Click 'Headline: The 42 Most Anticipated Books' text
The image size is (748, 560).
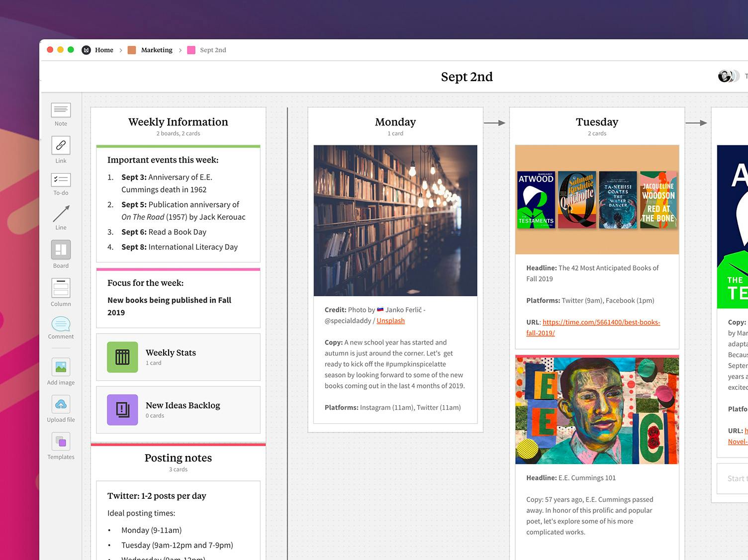click(592, 273)
